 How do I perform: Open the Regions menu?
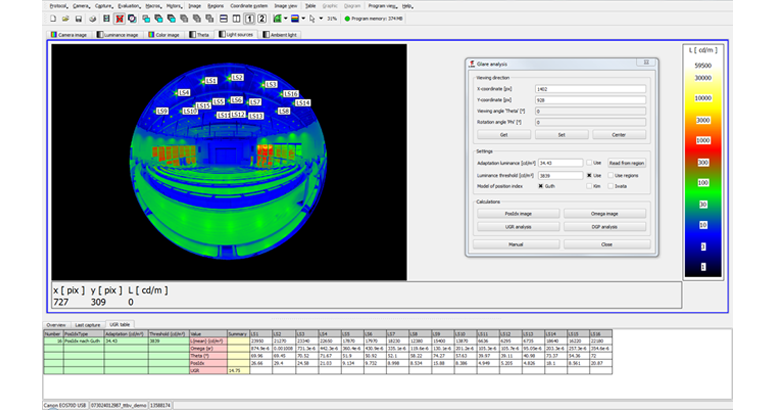pos(215,6)
